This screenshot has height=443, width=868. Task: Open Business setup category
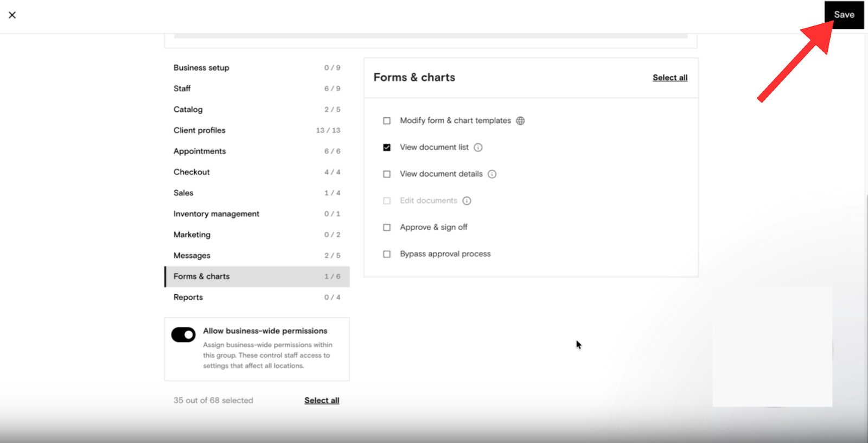click(257, 68)
